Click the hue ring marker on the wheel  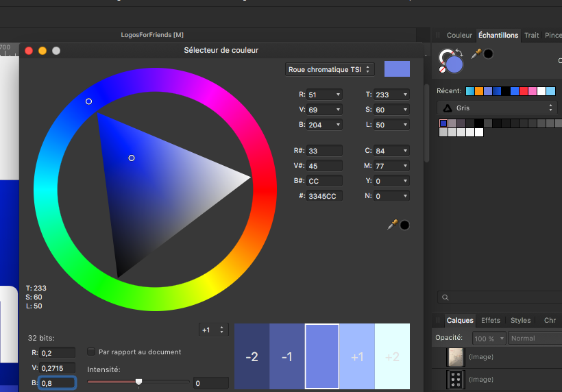[88, 101]
